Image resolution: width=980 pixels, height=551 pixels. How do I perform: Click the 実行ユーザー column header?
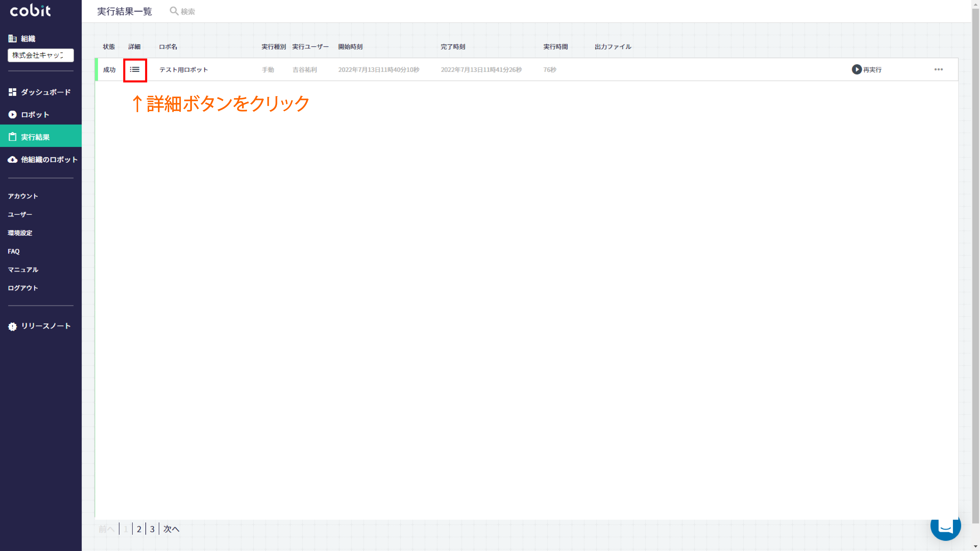[310, 47]
